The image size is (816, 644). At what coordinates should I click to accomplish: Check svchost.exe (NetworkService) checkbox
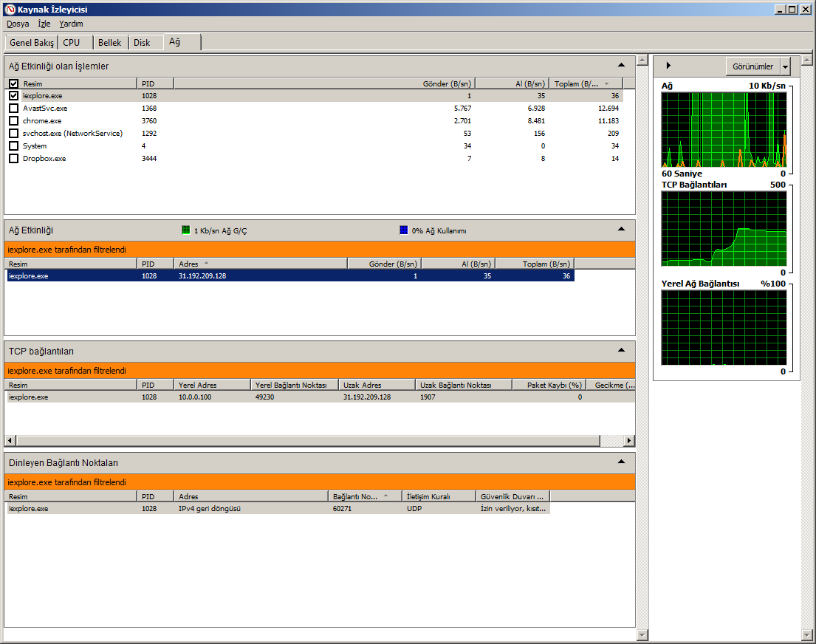point(14,133)
